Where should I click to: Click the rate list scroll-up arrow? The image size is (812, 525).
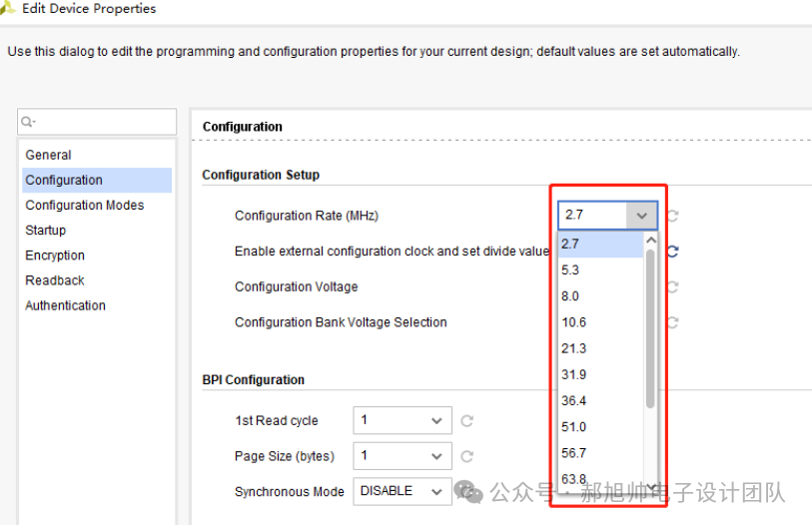click(651, 241)
